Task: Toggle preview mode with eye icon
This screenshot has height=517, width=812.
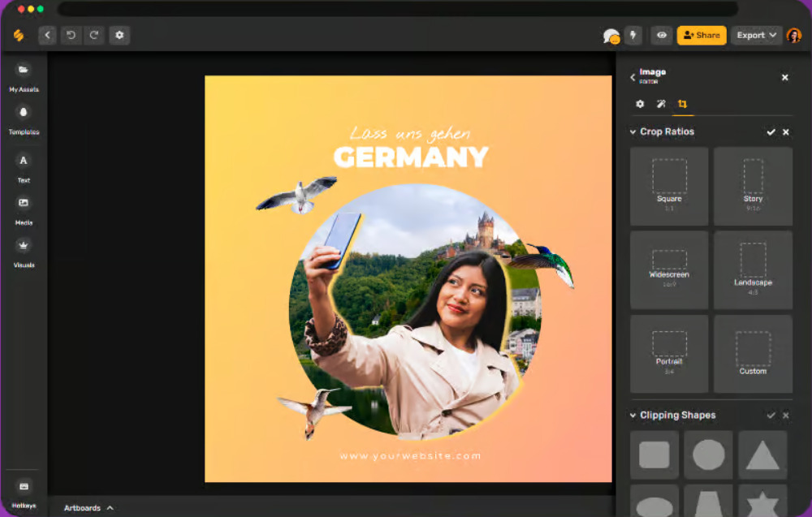Action: point(662,35)
